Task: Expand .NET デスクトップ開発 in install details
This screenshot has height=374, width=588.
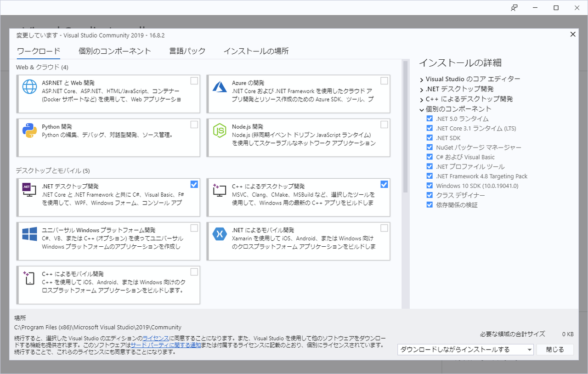Action: click(x=422, y=89)
